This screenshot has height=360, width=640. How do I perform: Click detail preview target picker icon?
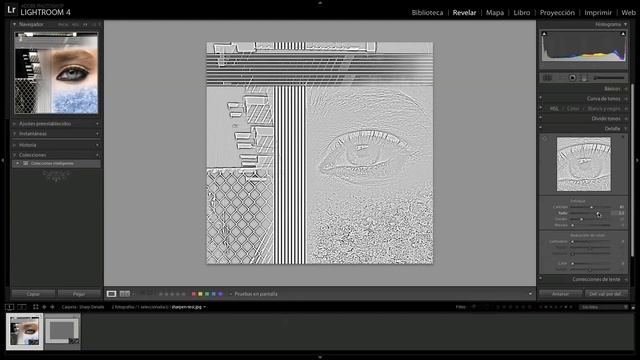click(x=544, y=139)
